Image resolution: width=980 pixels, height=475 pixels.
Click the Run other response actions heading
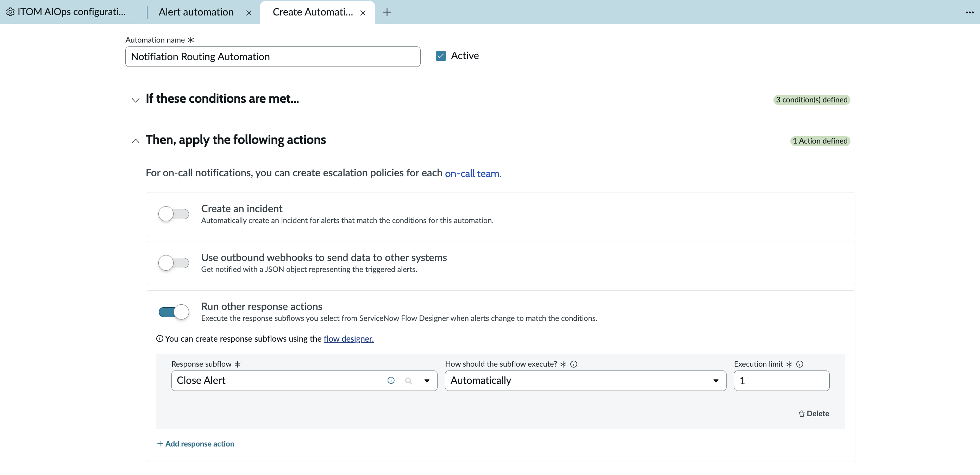pyautogui.click(x=261, y=306)
